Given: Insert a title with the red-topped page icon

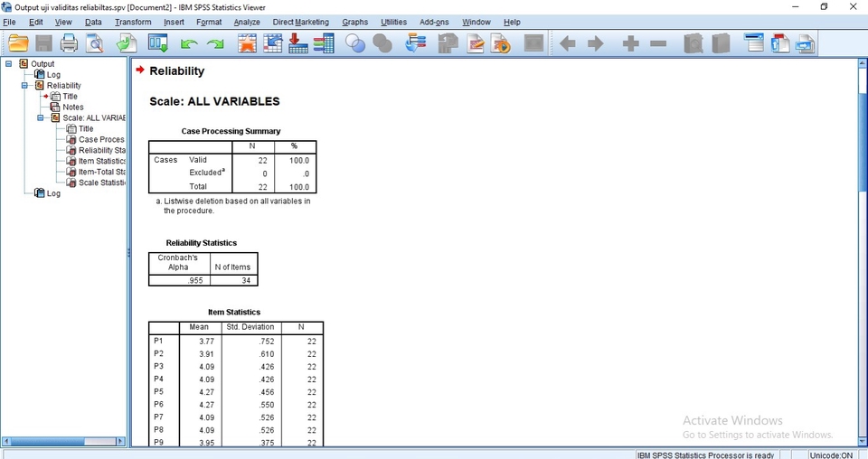Looking at the screenshot, I should [780, 43].
